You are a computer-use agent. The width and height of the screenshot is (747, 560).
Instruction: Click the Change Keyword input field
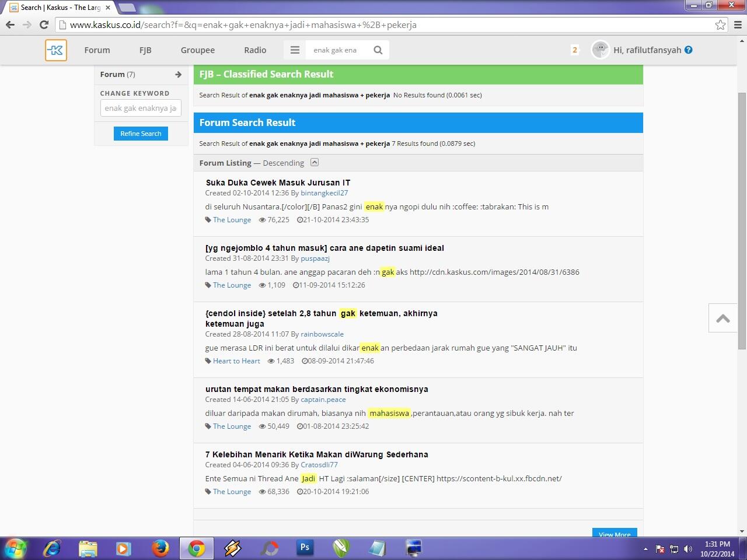pos(141,108)
